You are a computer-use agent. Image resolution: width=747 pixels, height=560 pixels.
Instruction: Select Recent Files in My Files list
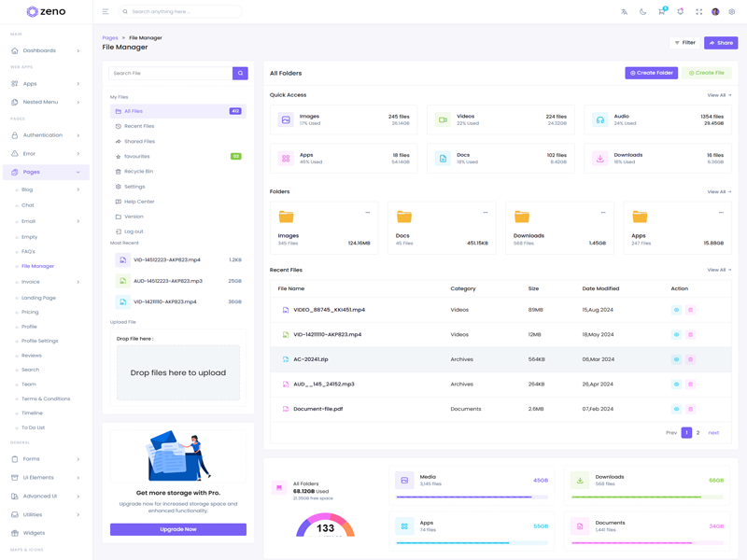(139, 126)
